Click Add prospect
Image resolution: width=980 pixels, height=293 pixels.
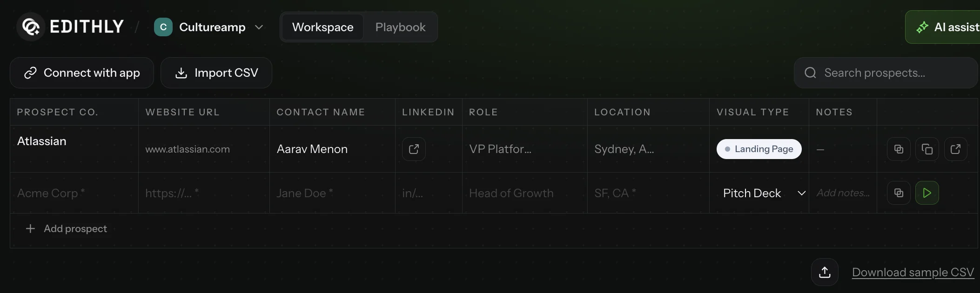click(x=66, y=228)
